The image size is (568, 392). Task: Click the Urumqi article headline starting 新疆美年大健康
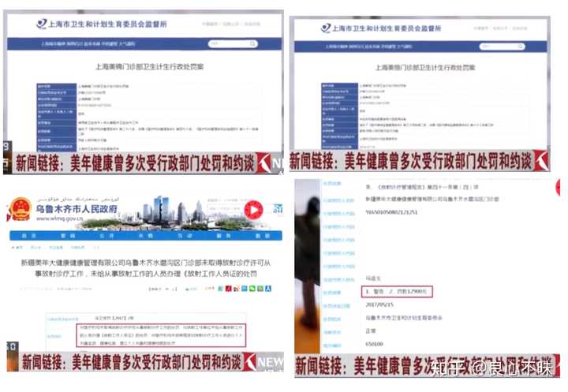click(x=146, y=268)
